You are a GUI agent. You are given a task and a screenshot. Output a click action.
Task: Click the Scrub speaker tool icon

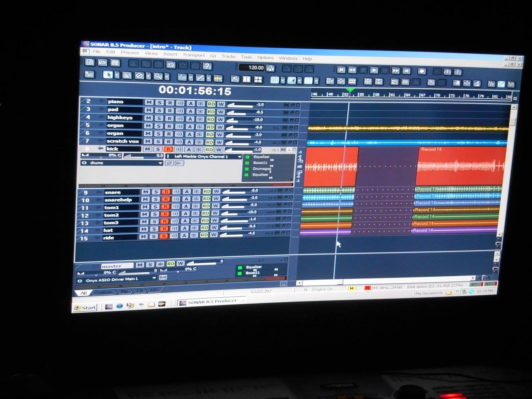235,78
